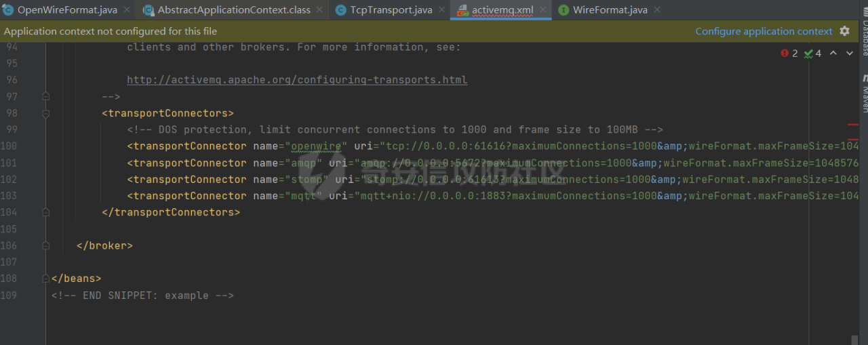Click the stomp transportConnector line
This screenshot has height=345, width=868.
(493, 180)
